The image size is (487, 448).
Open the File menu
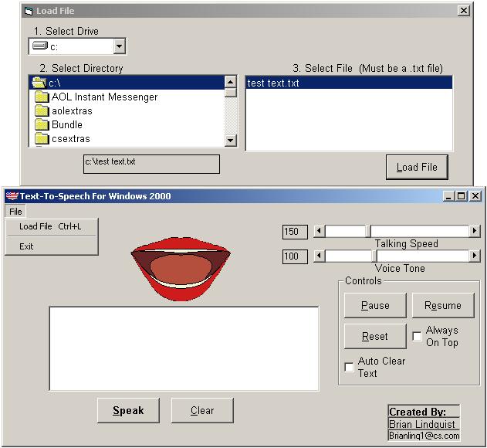point(15,212)
